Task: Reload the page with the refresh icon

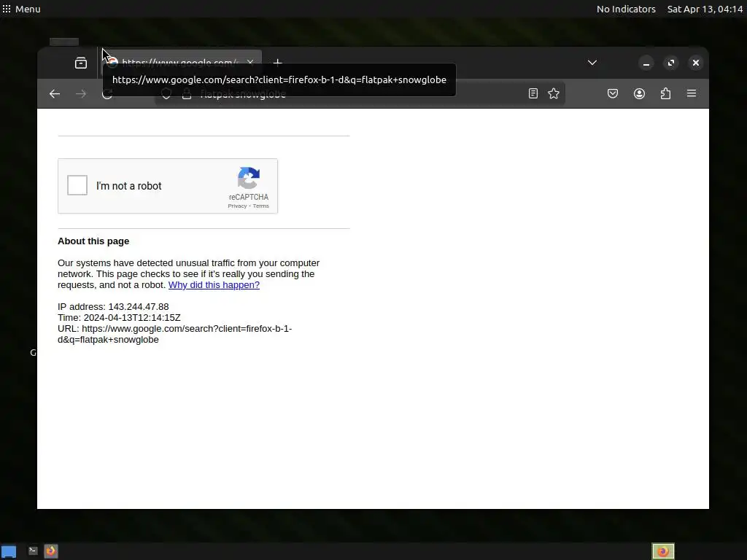Action: click(x=107, y=94)
